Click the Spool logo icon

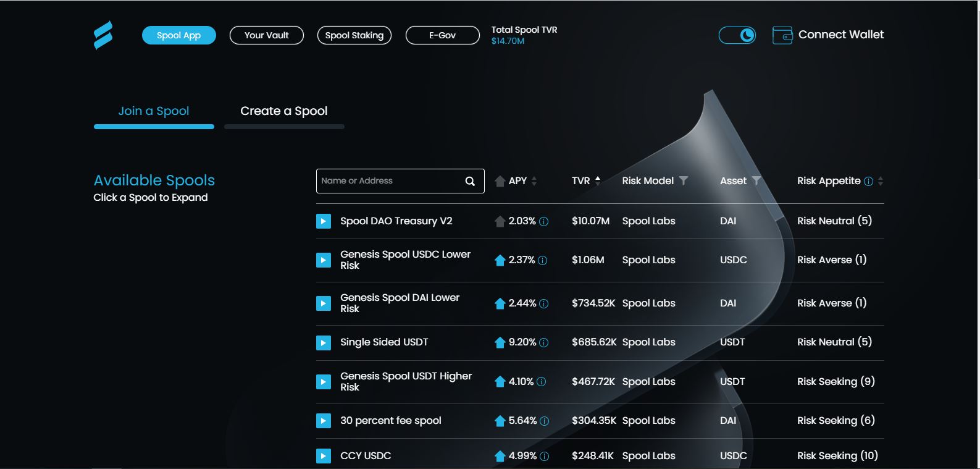pos(103,35)
